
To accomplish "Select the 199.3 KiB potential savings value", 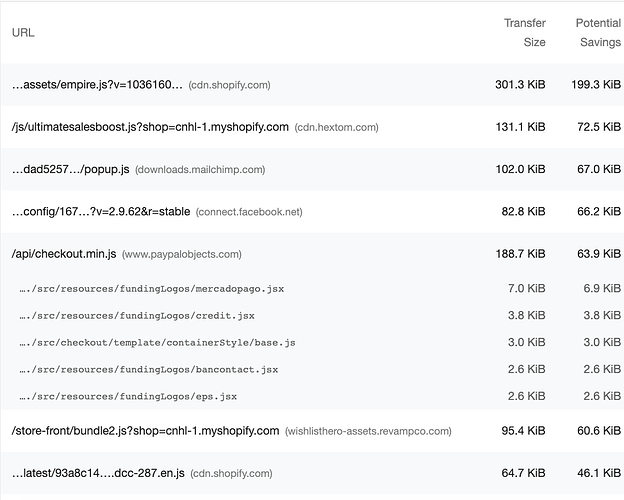I will click(596, 84).
